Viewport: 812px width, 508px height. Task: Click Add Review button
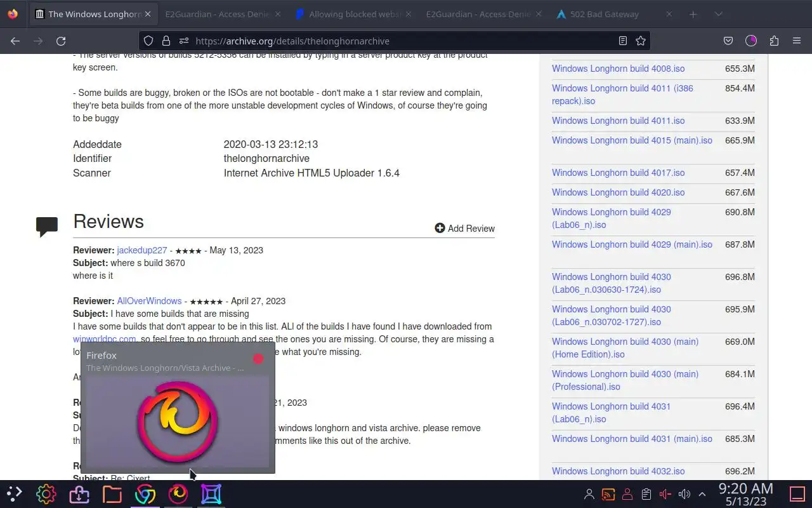pyautogui.click(x=464, y=229)
